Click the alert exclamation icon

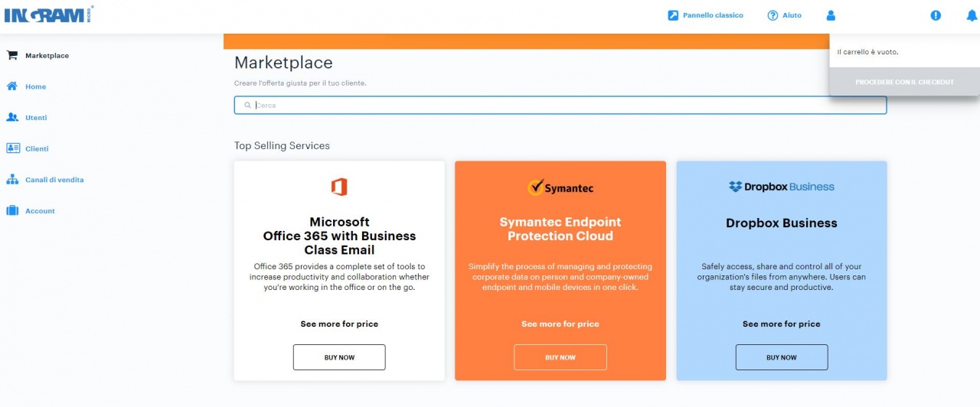(936, 15)
